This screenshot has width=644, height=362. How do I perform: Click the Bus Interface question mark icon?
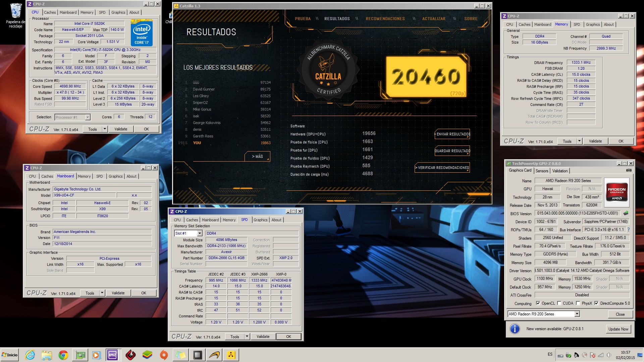click(x=628, y=230)
